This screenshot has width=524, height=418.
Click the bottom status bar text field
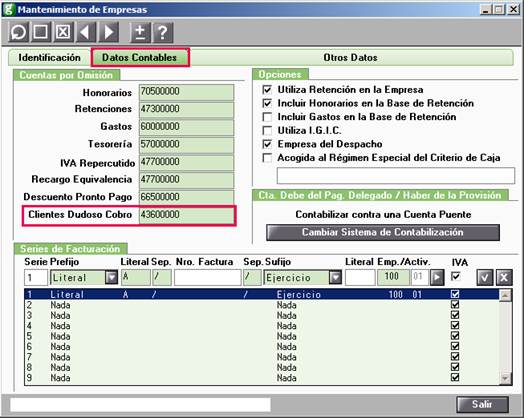[140, 404]
